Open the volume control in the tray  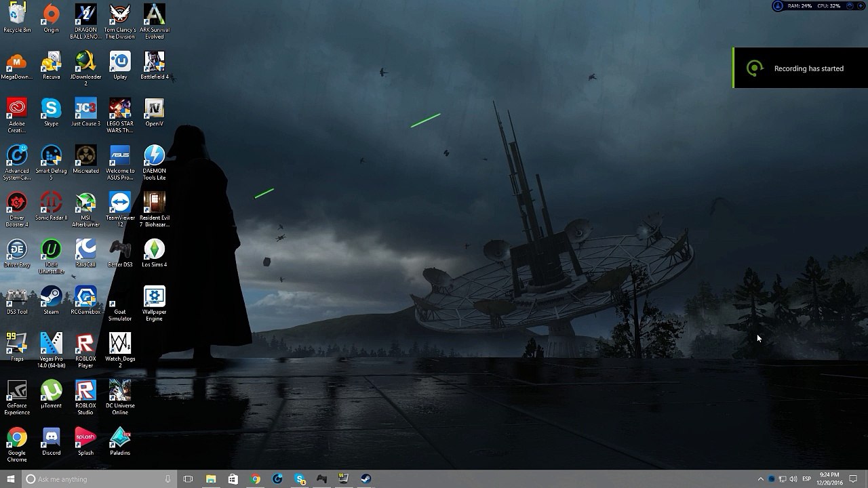pyautogui.click(x=793, y=479)
